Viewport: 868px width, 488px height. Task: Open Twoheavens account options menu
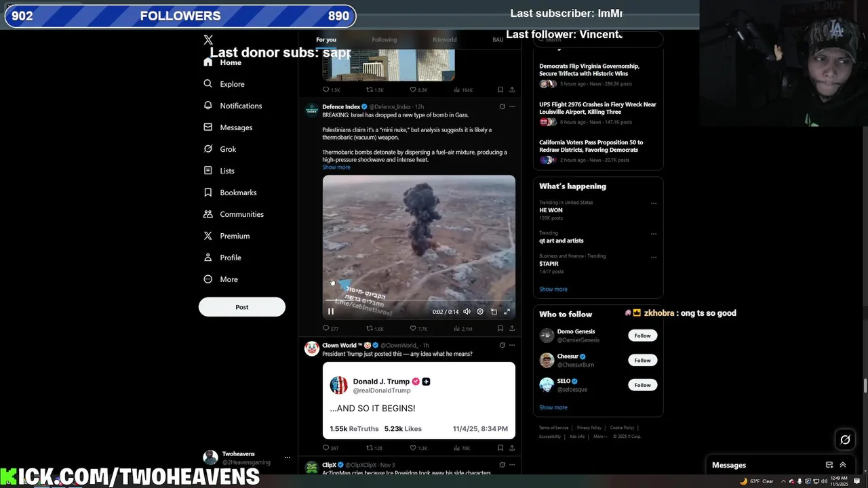pyautogui.click(x=288, y=457)
